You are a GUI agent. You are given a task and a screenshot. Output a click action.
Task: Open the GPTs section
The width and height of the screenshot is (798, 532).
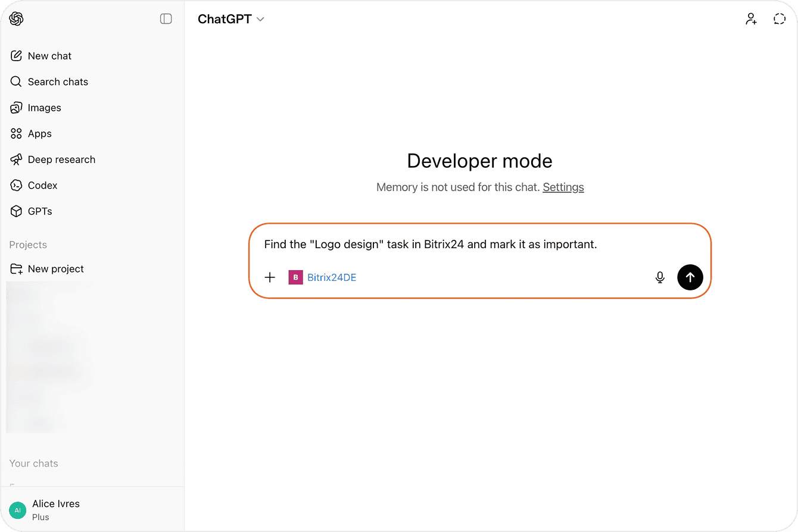[39, 211]
